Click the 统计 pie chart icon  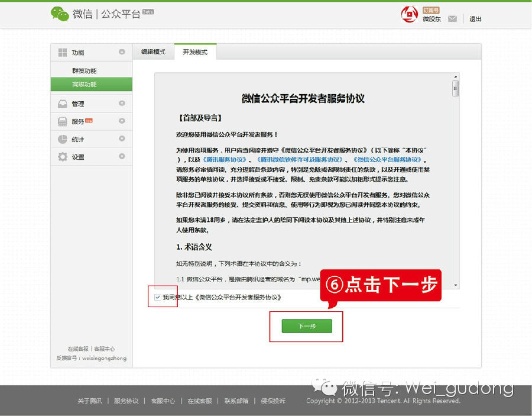[x=63, y=139]
